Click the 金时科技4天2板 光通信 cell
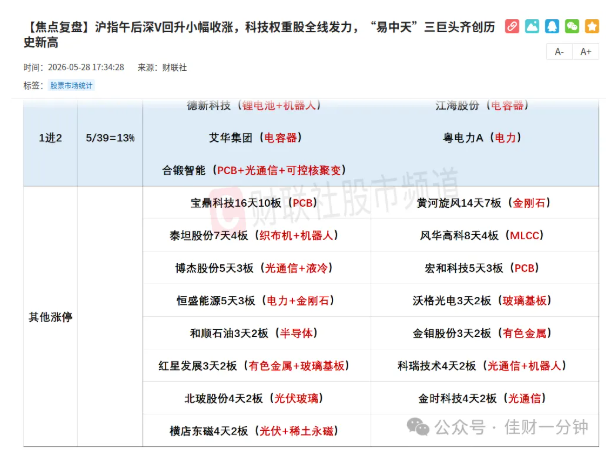The image size is (606, 453). (x=484, y=398)
